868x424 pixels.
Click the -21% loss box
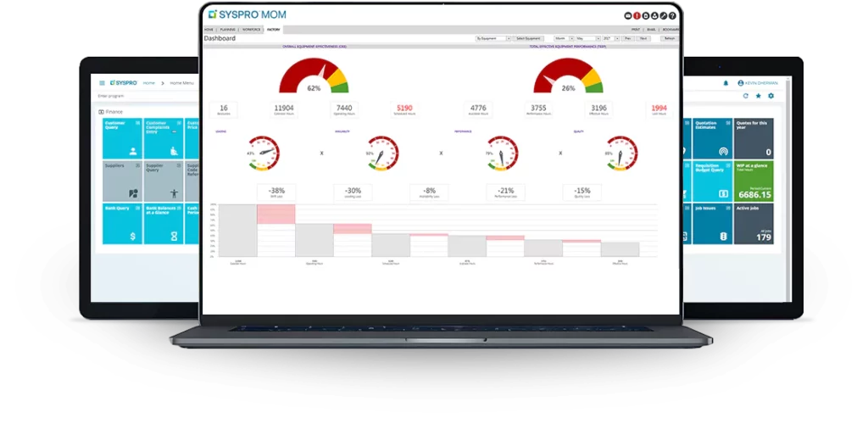point(506,192)
